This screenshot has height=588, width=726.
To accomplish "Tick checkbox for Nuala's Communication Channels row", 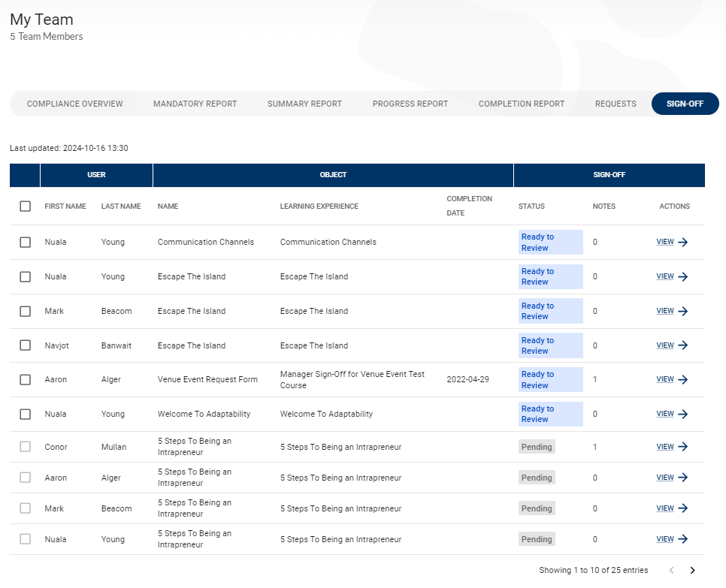I will (26, 243).
